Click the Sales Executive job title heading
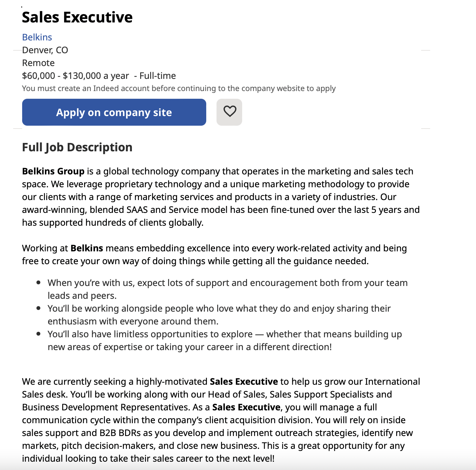Image resolution: width=476 pixels, height=470 pixels. click(77, 17)
